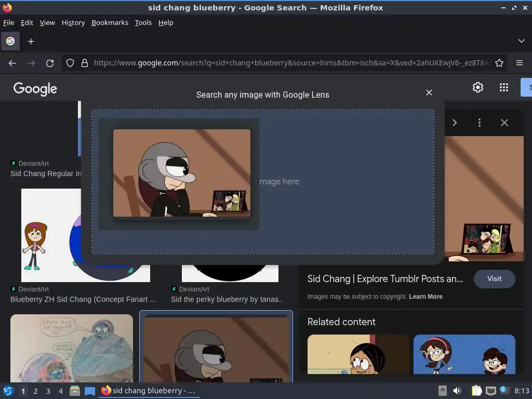Switch to workspace 1

(23, 391)
